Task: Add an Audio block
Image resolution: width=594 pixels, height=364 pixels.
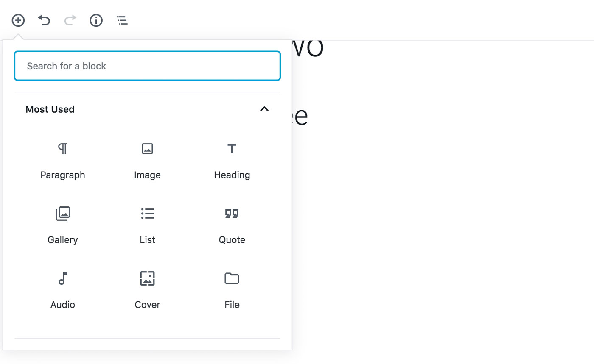Action: 63,291
